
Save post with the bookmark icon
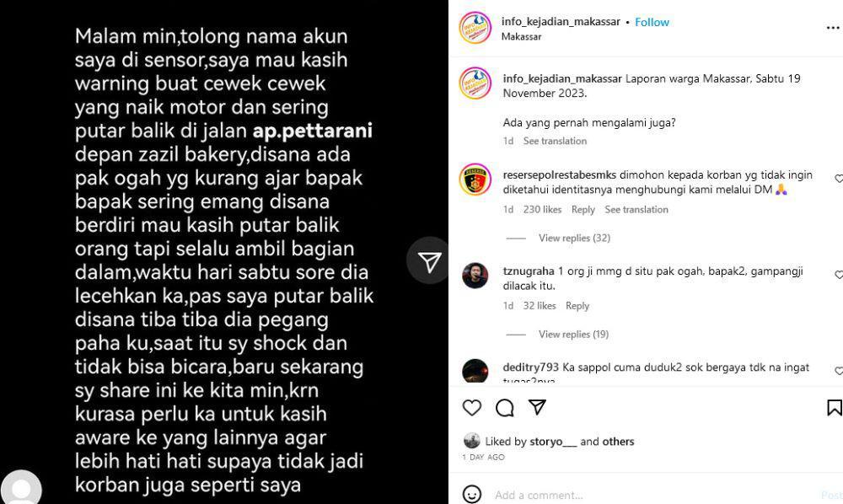click(834, 408)
